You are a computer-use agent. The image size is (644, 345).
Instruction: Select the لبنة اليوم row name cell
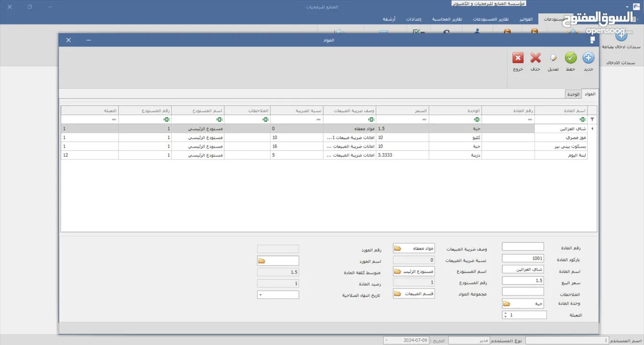(561, 155)
